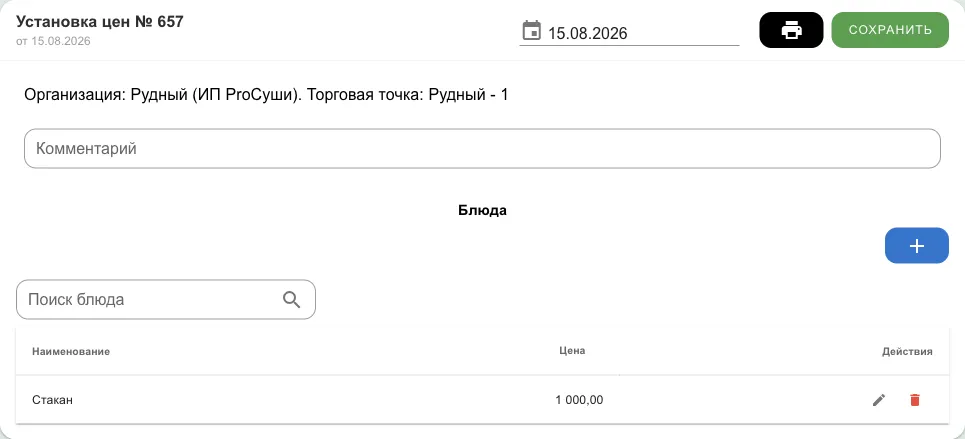Click the price value 1 000,00
Viewport: 965px width, 439px height.
coord(579,400)
